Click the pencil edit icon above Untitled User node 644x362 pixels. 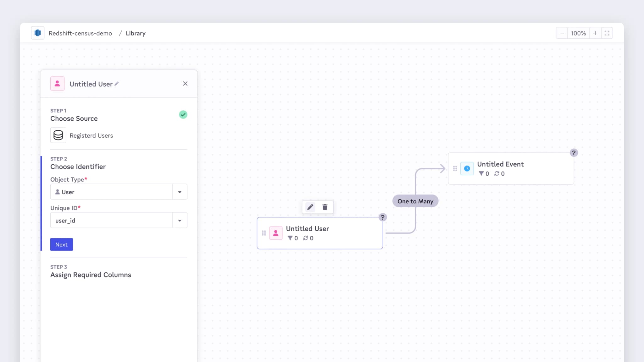[310, 207]
